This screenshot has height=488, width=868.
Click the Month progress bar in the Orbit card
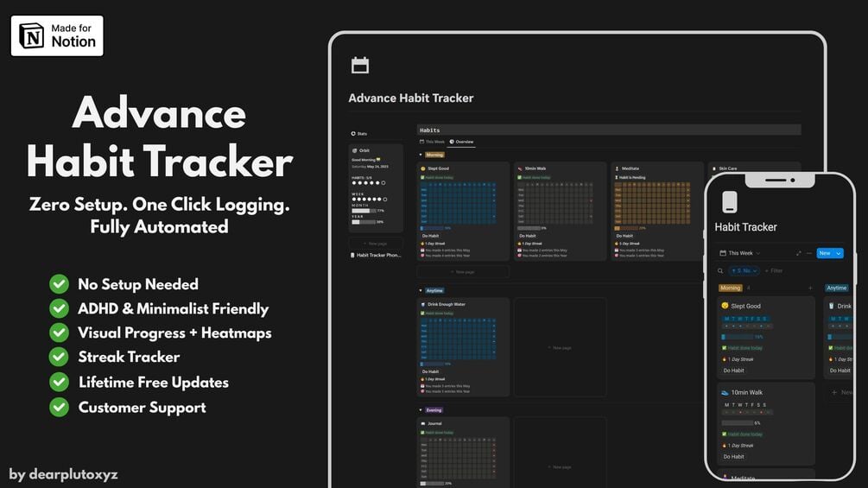point(364,211)
